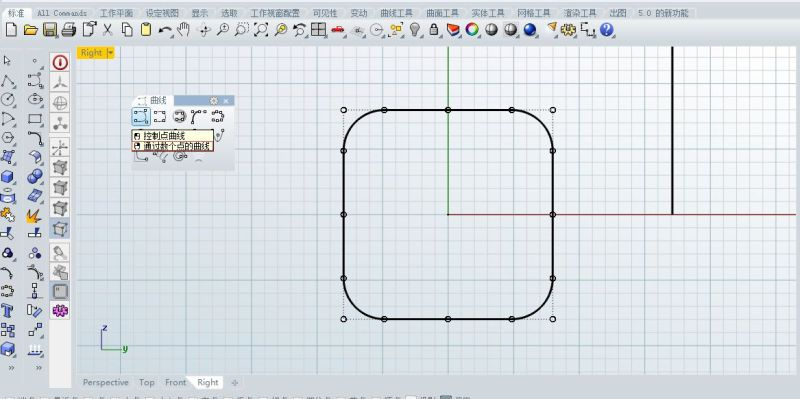The image size is (800, 399).
Task: Open the color wheel icon in the toolbar
Action: [x=472, y=30]
